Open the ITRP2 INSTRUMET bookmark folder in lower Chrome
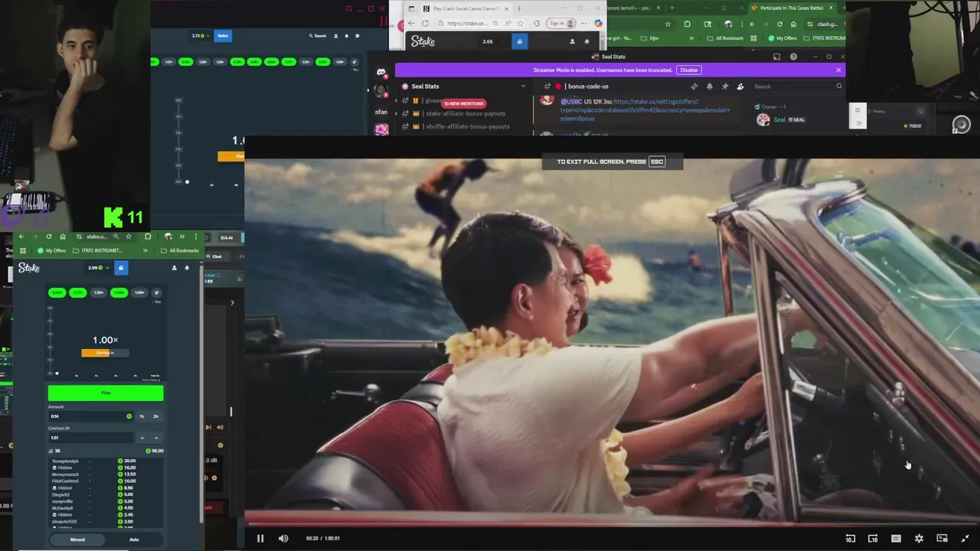Viewport: 980px width, 551px height. point(97,250)
